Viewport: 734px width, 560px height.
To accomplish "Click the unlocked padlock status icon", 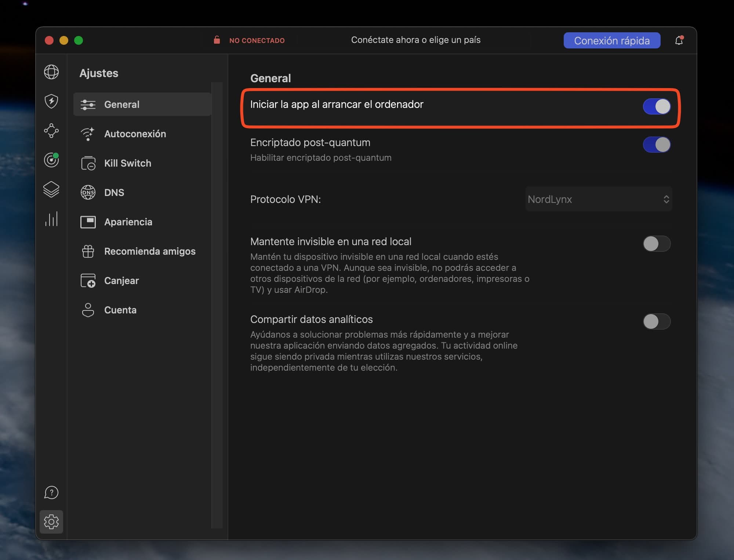I will coord(217,40).
